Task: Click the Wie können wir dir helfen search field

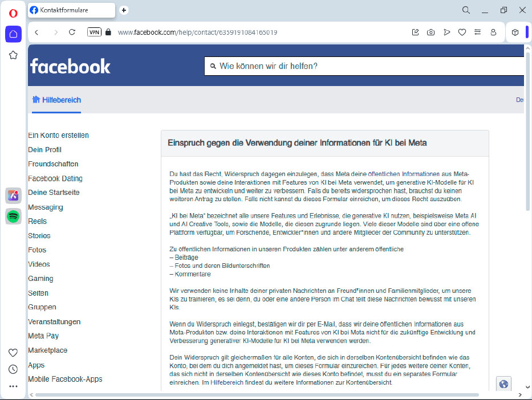Action: pyautogui.click(x=364, y=66)
